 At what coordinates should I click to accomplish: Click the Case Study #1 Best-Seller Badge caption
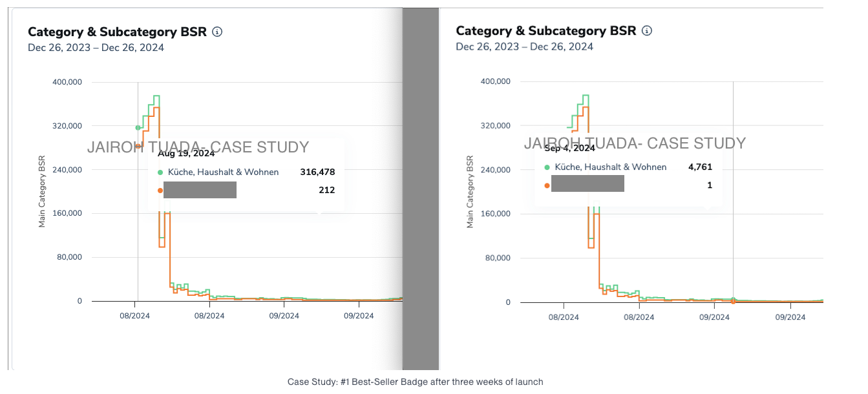pos(416,382)
